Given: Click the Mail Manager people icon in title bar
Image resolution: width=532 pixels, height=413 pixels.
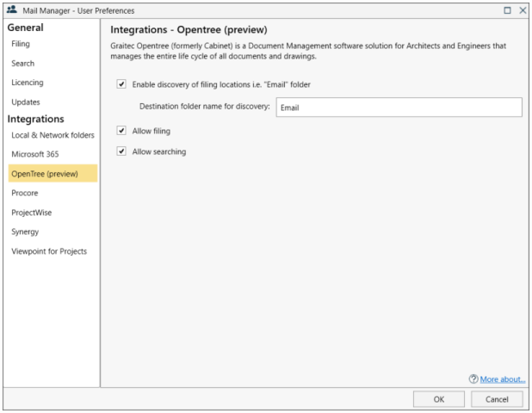Looking at the screenshot, I should coord(12,9).
